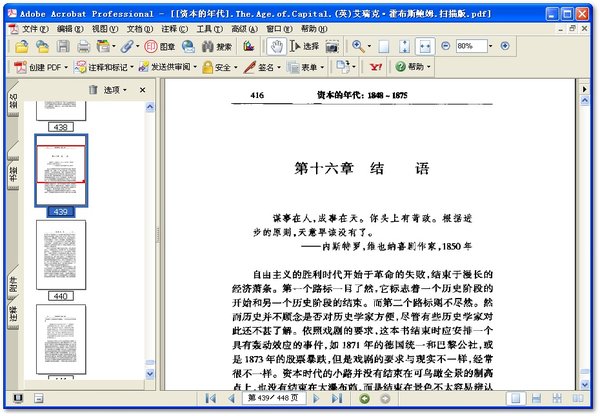Open the 发送供审阅 dropdown
600x416 pixels.
[168, 67]
